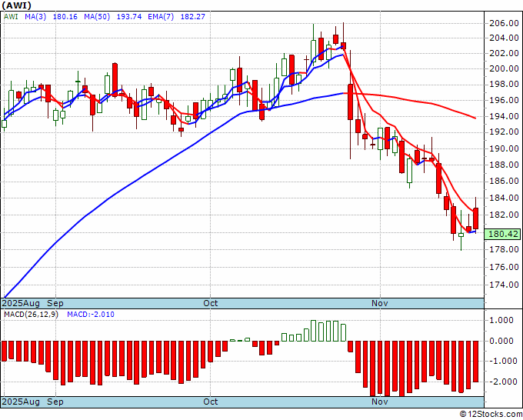Screen dimensions: 523x420
Task: Select the EMA(7) legend label
Action: [161, 16]
